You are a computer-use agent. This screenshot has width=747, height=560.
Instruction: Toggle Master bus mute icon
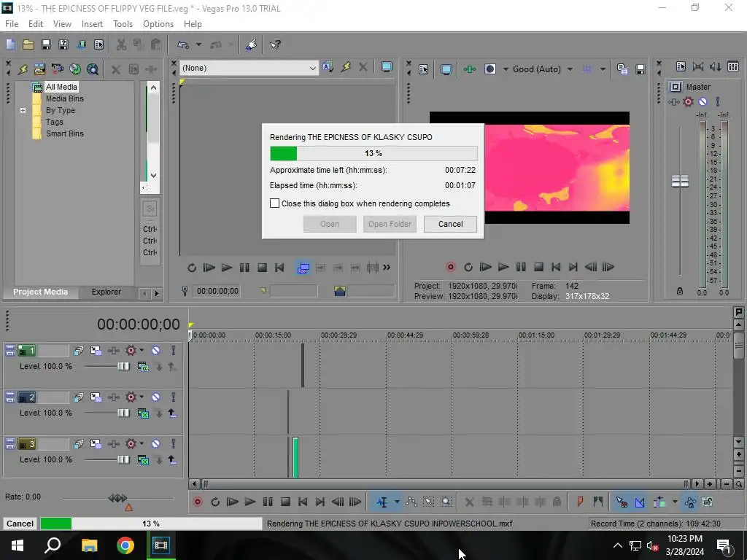(703, 101)
